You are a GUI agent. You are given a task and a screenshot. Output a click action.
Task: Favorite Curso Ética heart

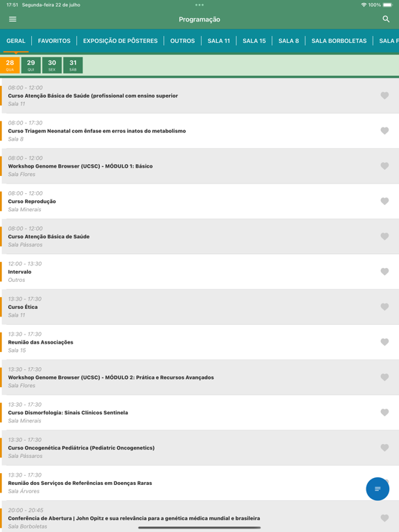[384, 307]
